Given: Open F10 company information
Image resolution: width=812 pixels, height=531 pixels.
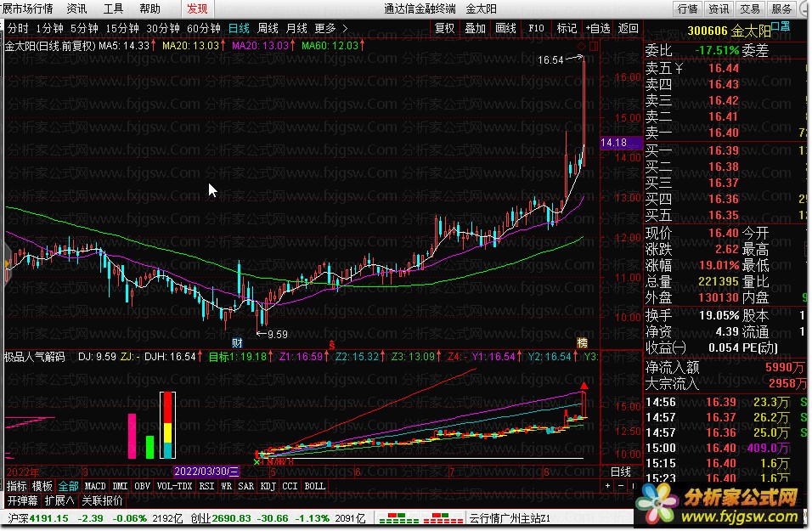Looking at the screenshot, I should point(537,29).
